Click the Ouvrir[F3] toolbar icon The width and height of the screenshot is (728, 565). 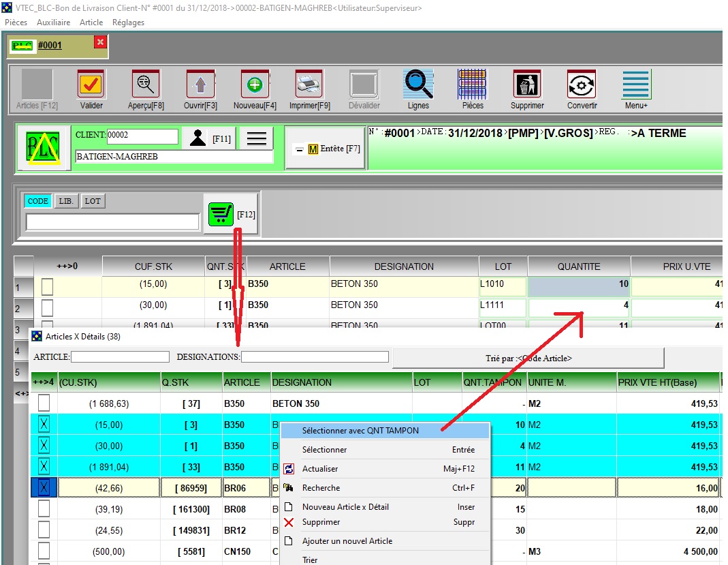coord(200,85)
